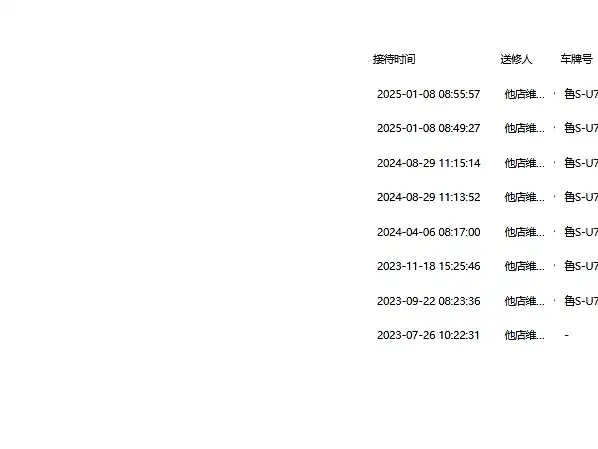The width and height of the screenshot is (598, 449).
Task: Click the 车牌号 column header
Action: pos(576,59)
